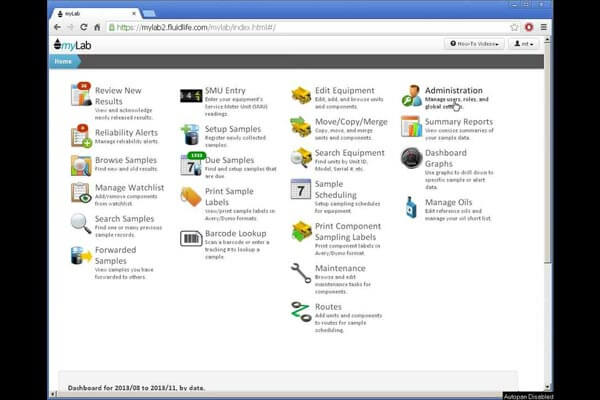The height and width of the screenshot is (400, 600).
Task: Open the Administration link
Action: pos(453,90)
